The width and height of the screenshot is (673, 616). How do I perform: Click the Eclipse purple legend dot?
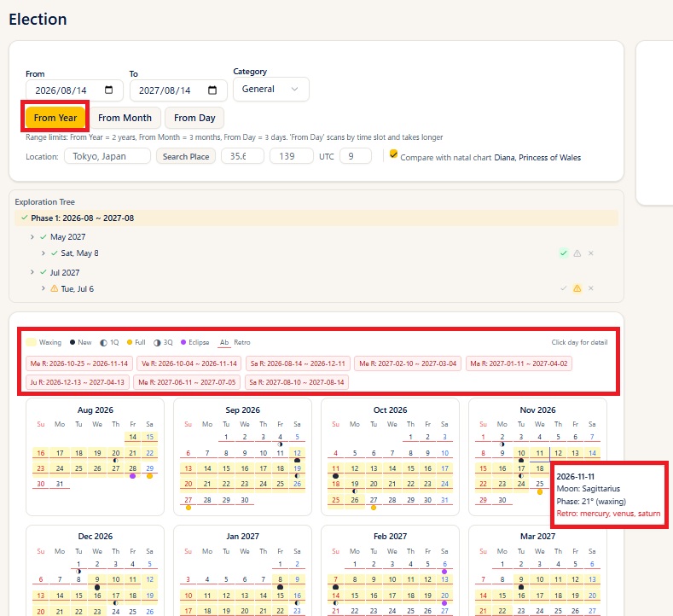pyautogui.click(x=183, y=342)
